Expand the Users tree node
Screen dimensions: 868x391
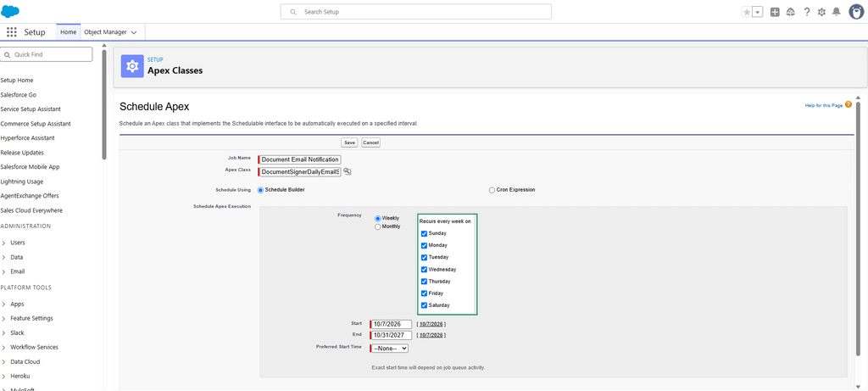[4, 243]
